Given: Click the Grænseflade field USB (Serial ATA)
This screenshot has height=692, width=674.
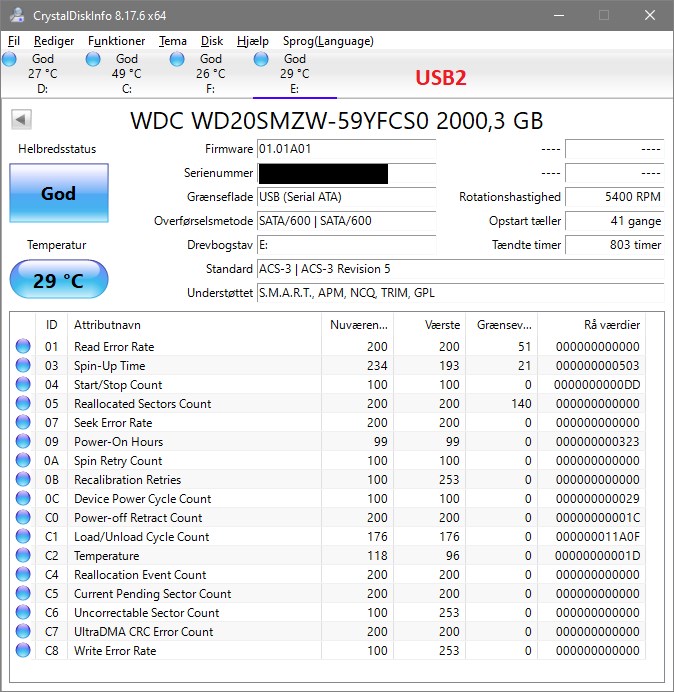Looking at the screenshot, I should coord(346,197).
